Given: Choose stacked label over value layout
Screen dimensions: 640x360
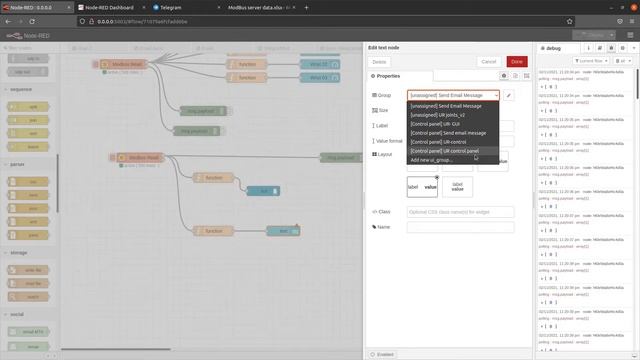Looking at the screenshot, I should coord(457,187).
